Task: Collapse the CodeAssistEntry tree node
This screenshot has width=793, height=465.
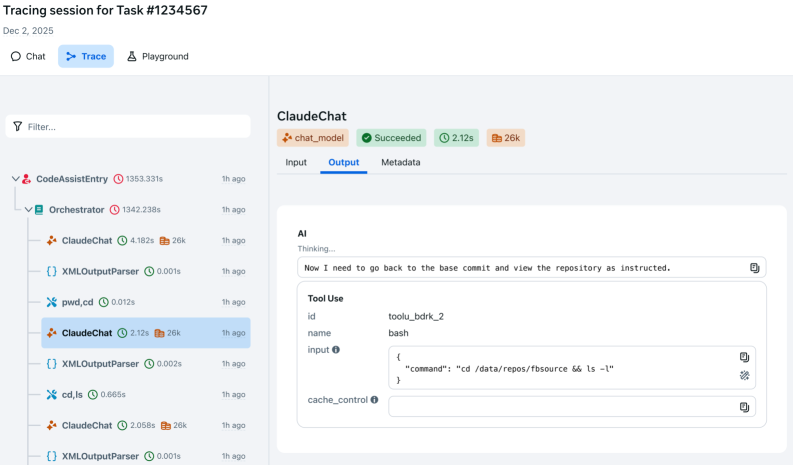Action: point(16,179)
